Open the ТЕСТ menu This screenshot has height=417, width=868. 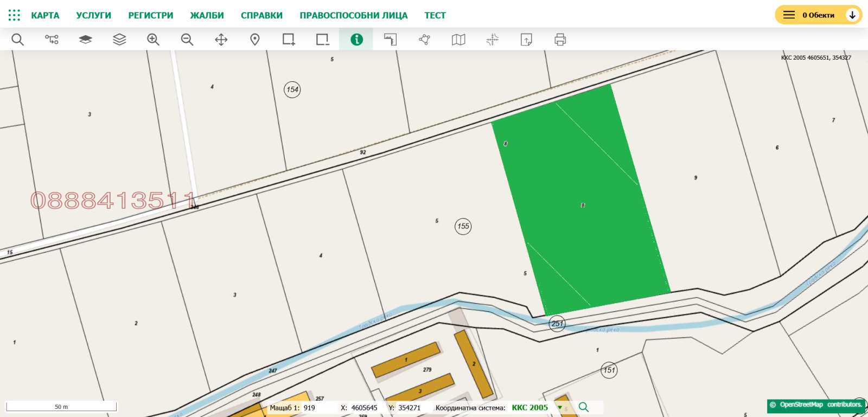pos(435,15)
